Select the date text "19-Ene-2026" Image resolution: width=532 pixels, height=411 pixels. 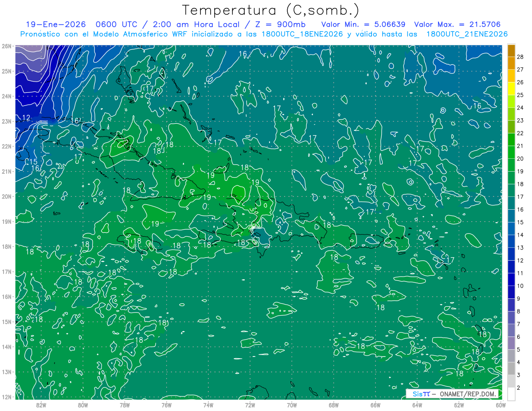[x=55, y=24]
